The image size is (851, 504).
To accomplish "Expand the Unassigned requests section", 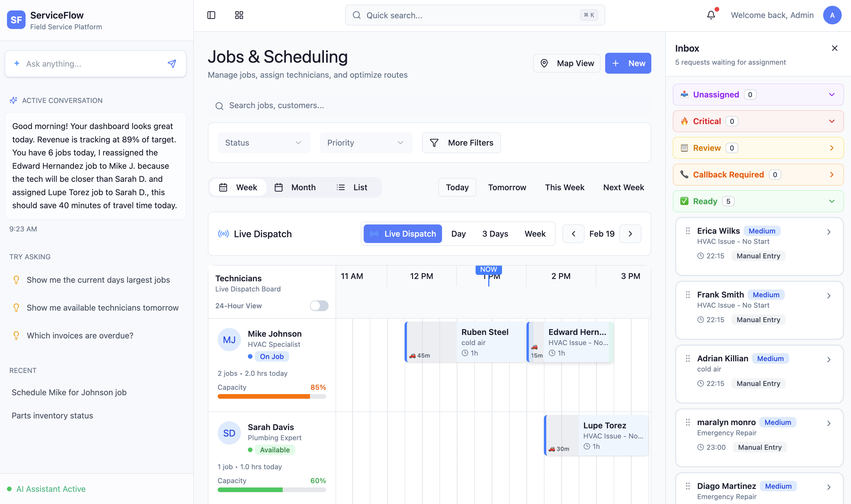I will 832,95.
